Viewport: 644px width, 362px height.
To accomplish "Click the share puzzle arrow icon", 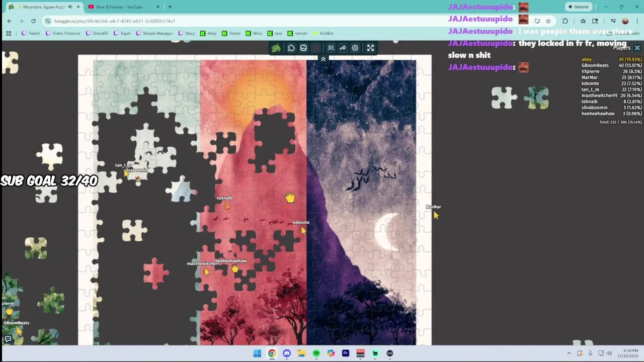I will 343,48.
